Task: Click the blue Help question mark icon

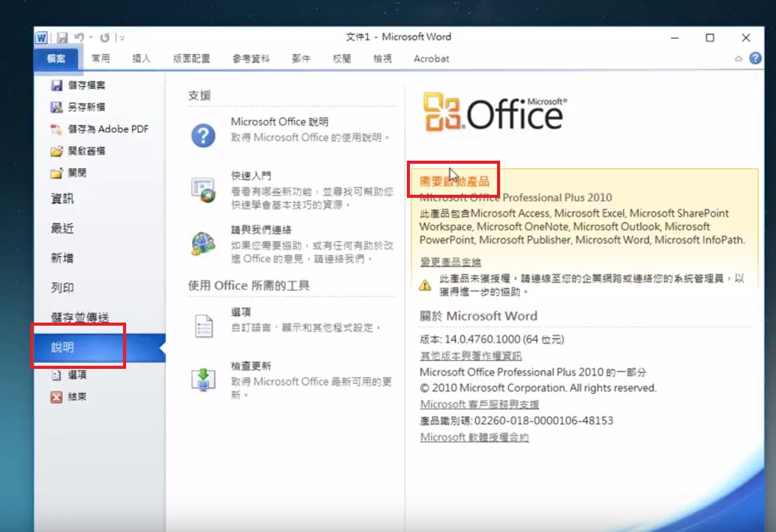Action: tap(755, 58)
